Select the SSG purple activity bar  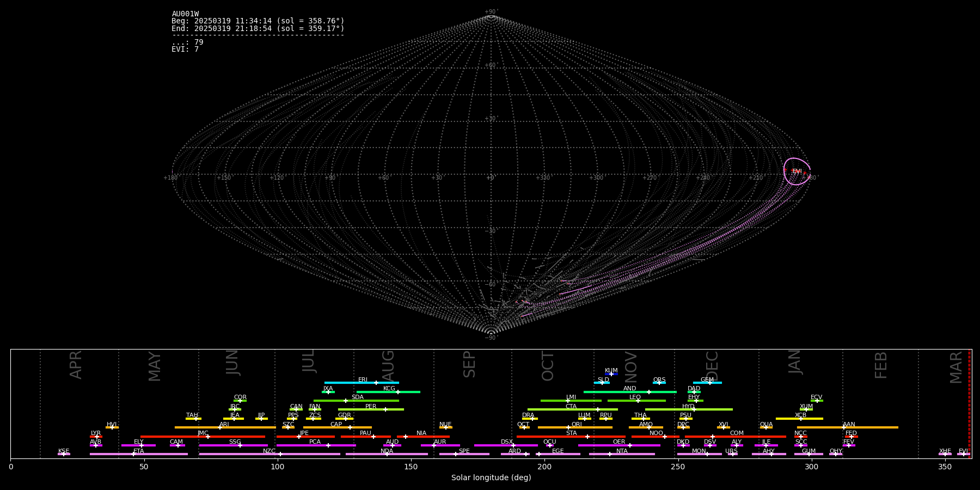(233, 445)
